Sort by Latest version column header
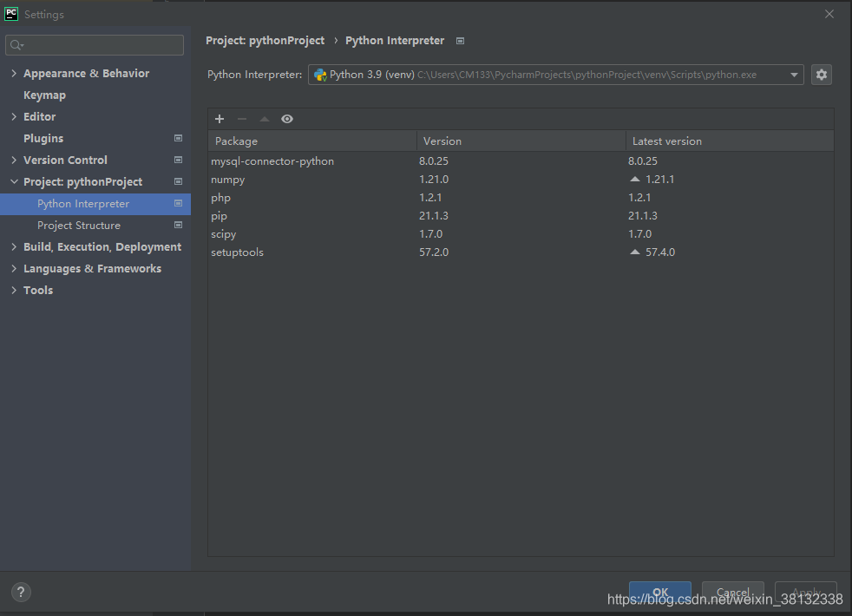 [x=730, y=141]
